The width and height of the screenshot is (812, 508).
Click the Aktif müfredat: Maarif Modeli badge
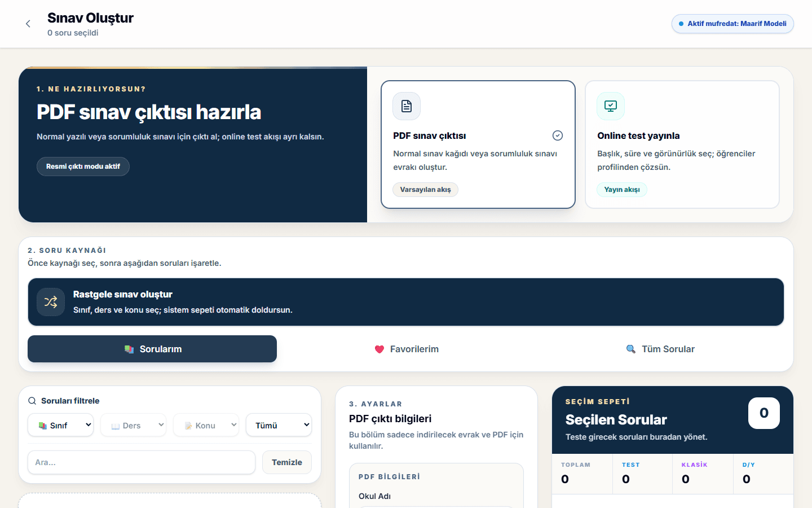coord(732,24)
